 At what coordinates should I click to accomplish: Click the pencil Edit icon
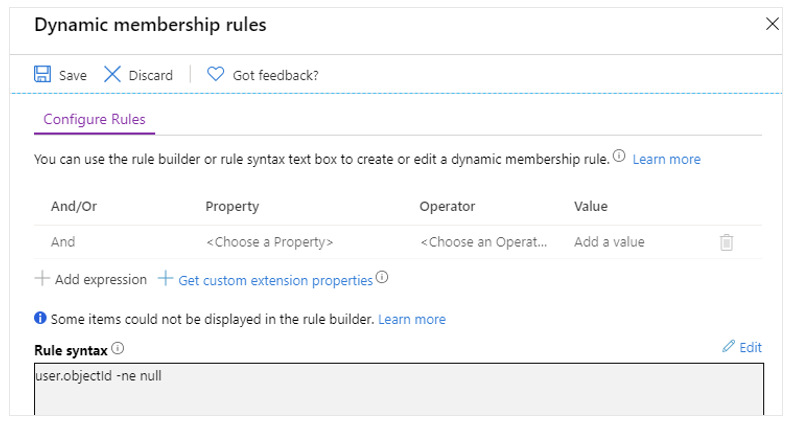[x=728, y=347]
